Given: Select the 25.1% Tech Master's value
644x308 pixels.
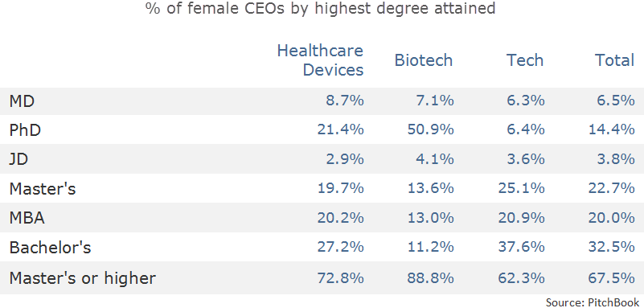Looking at the screenshot, I should (x=521, y=189).
